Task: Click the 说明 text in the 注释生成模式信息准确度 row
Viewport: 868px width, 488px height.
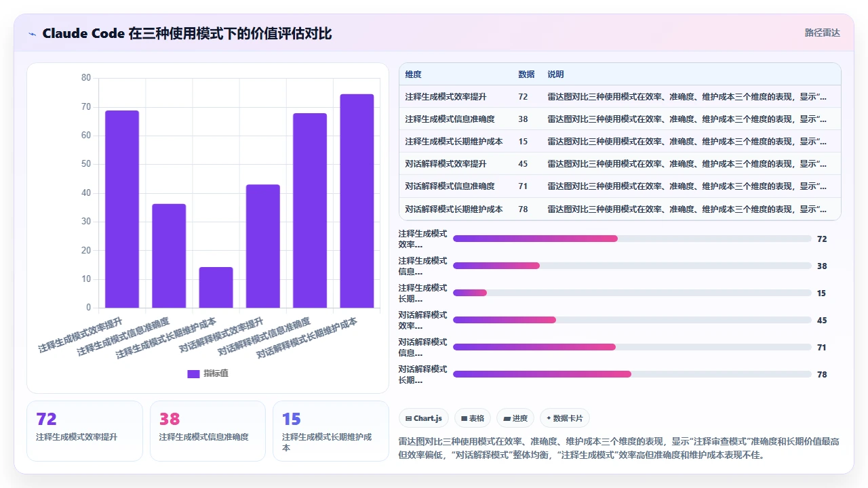Action: (688, 119)
